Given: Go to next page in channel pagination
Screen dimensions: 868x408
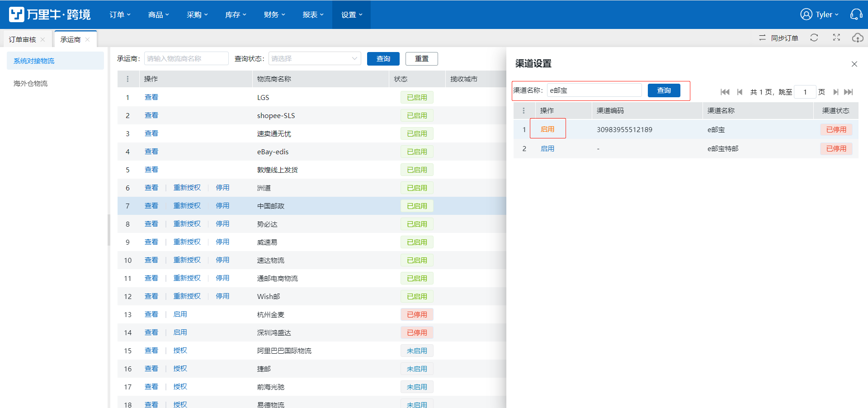Looking at the screenshot, I should tap(836, 92).
